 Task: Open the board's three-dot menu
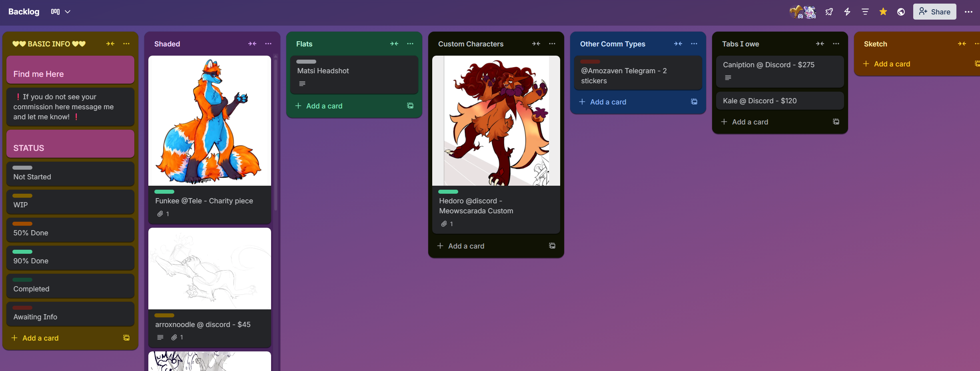[968, 12]
